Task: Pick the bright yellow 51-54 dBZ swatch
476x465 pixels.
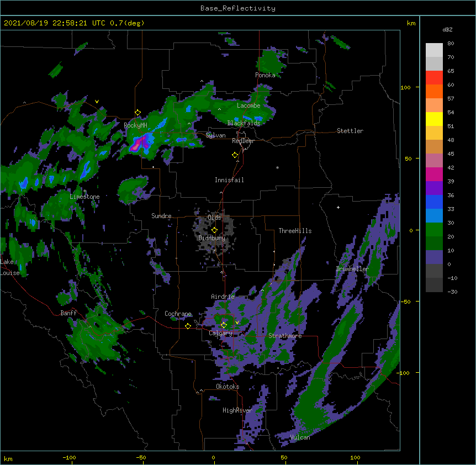Action: point(434,119)
